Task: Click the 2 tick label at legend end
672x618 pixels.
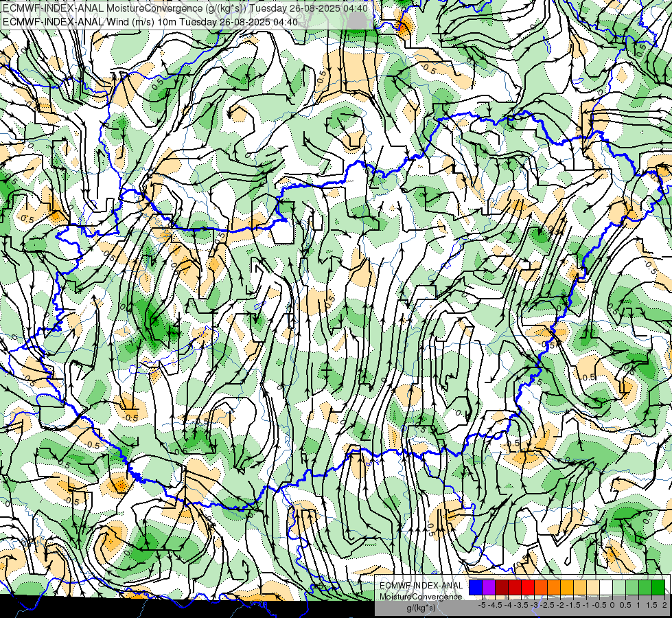Action: coord(664,605)
